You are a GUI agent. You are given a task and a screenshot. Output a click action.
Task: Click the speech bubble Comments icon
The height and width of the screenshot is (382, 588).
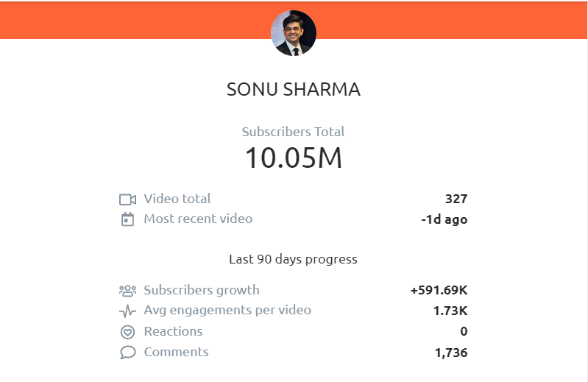point(127,353)
